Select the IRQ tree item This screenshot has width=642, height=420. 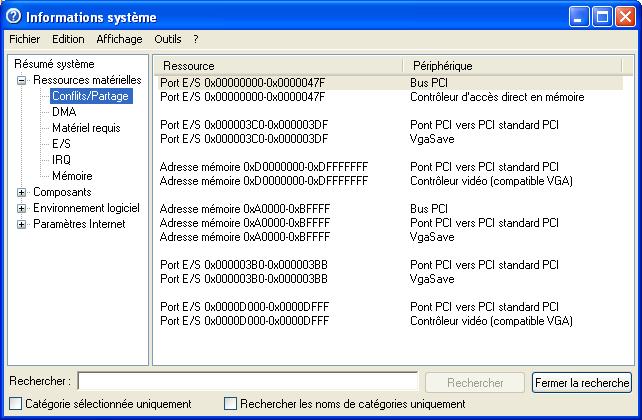61,160
